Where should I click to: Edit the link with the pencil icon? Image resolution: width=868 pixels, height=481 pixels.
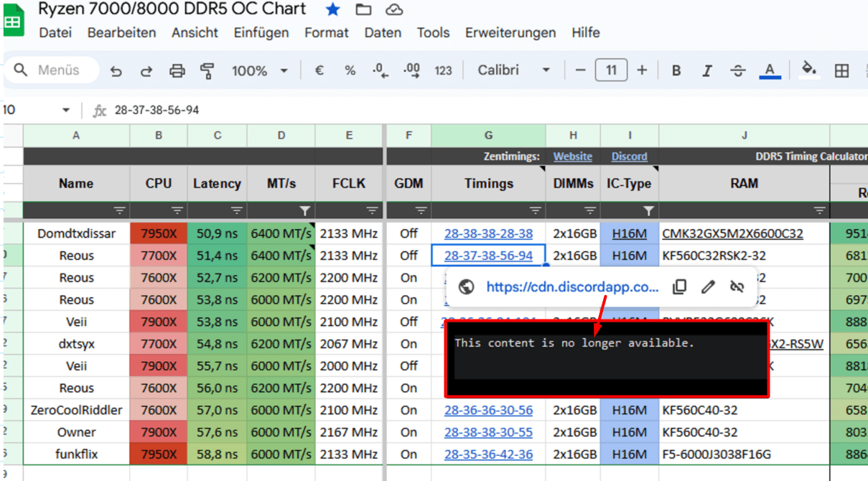click(708, 287)
